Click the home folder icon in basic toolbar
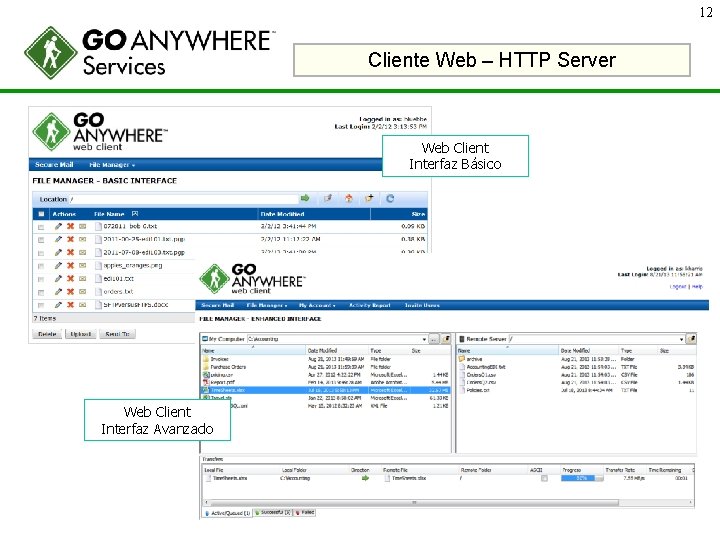The width and height of the screenshot is (720, 540). [349, 198]
